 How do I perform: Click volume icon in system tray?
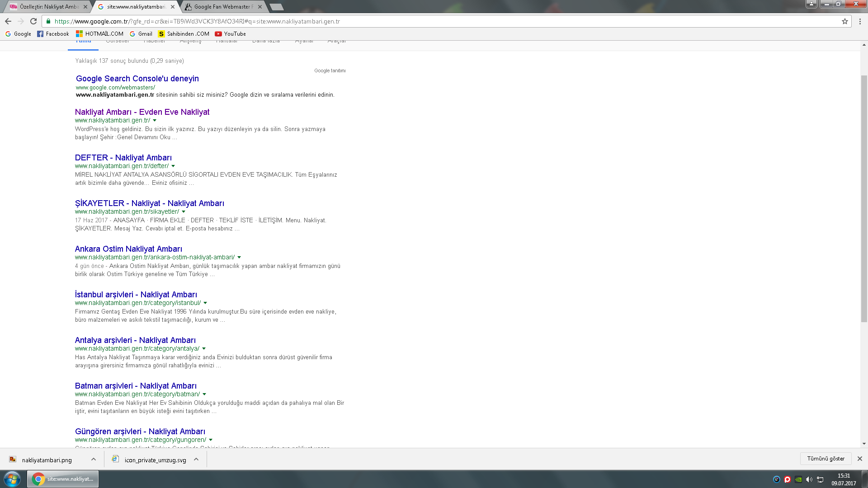click(x=809, y=479)
